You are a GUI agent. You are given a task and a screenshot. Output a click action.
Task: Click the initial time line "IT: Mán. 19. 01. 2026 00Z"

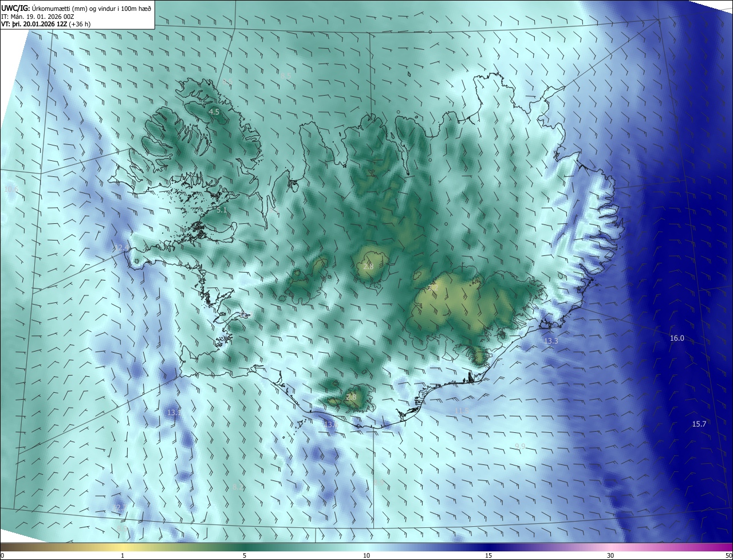pyautogui.click(x=38, y=17)
